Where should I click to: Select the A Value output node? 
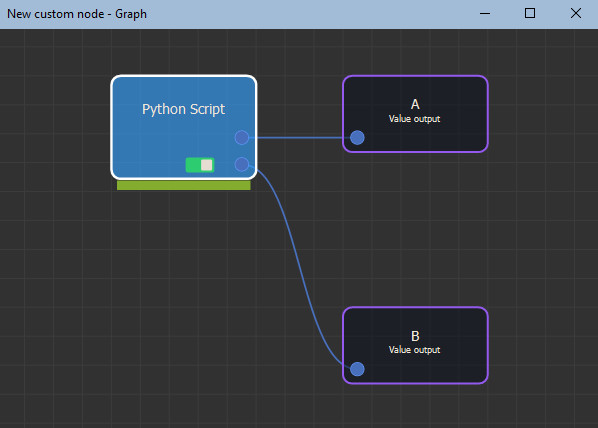[x=415, y=114]
